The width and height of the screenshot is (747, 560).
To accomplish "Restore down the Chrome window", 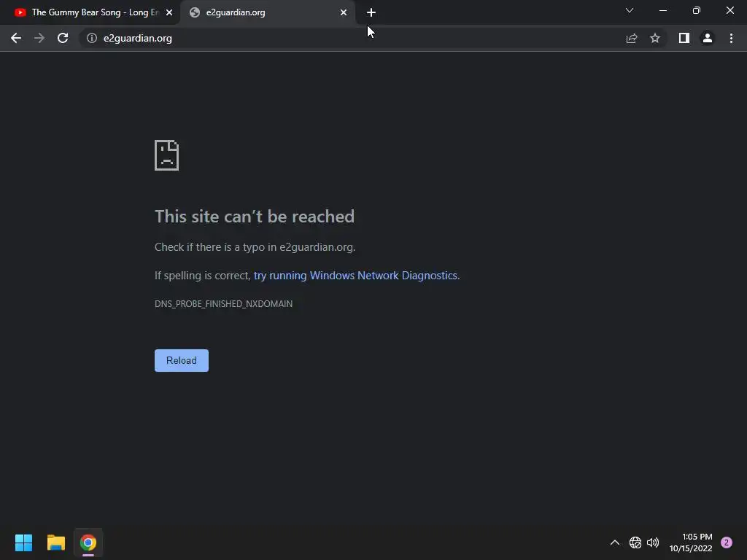I will point(697,10).
